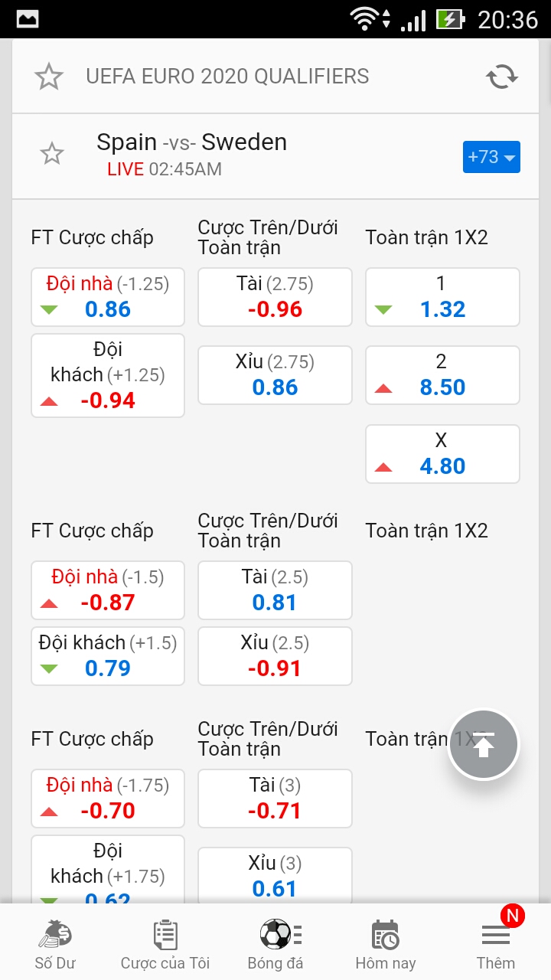Select Đội nhà (-1.5) odds -0.87
The height and width of the screenshot is (980, 551).
(108, 590)
